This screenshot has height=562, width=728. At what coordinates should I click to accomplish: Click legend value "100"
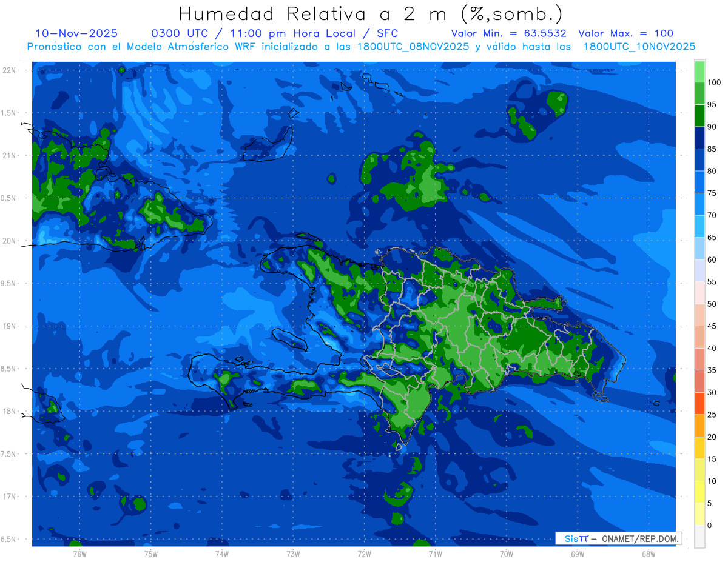pos(714,82)
